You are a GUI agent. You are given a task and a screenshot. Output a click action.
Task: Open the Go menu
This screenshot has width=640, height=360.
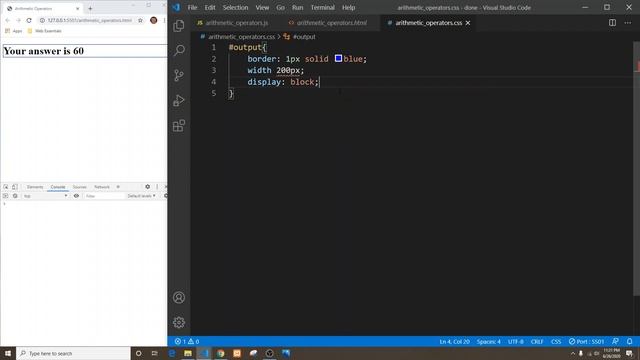tap(280, 7)
